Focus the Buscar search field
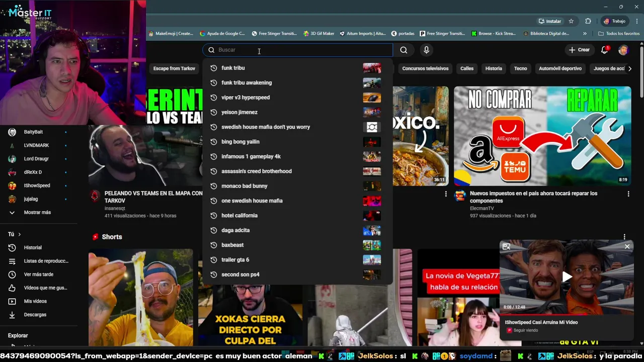 click(298, 50)
